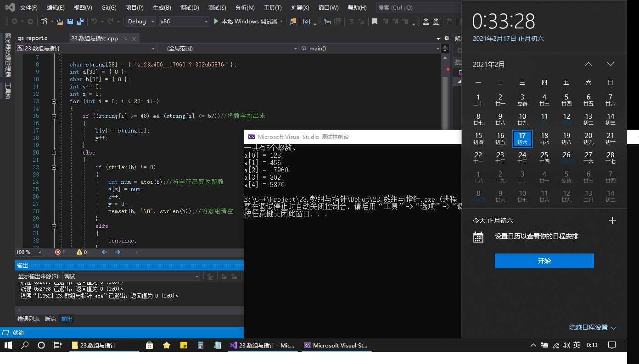Collapse the if strlen block at line 22
639x364 pixels.
(x=54, y=167)
